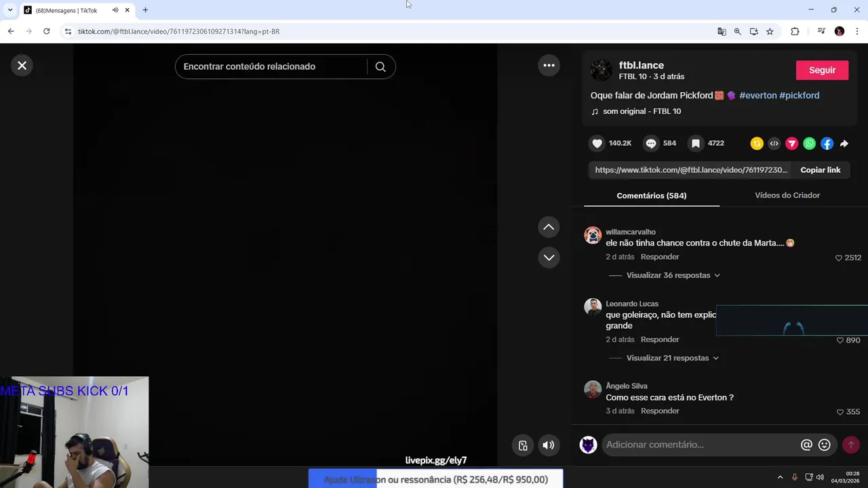
Task: Click the Encontrar conteúdo relacionado search field
Action: [x=271, y=66]
